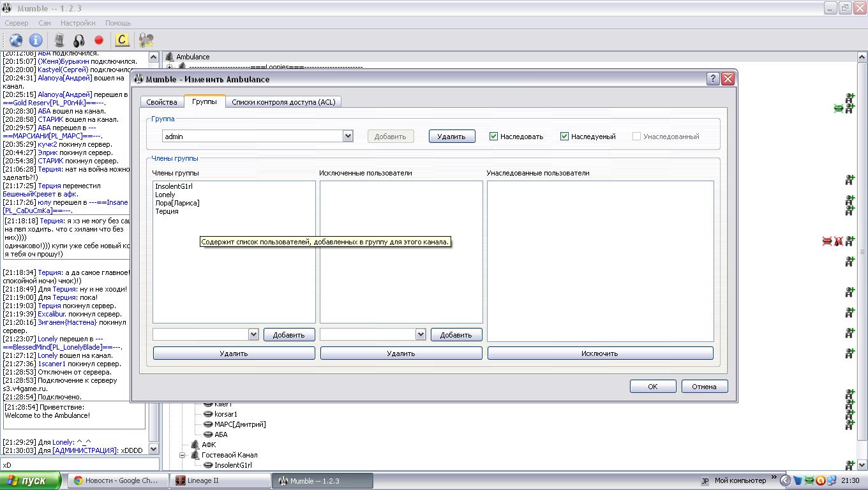Expand the combo box under group members list

(x=253, y=334)
